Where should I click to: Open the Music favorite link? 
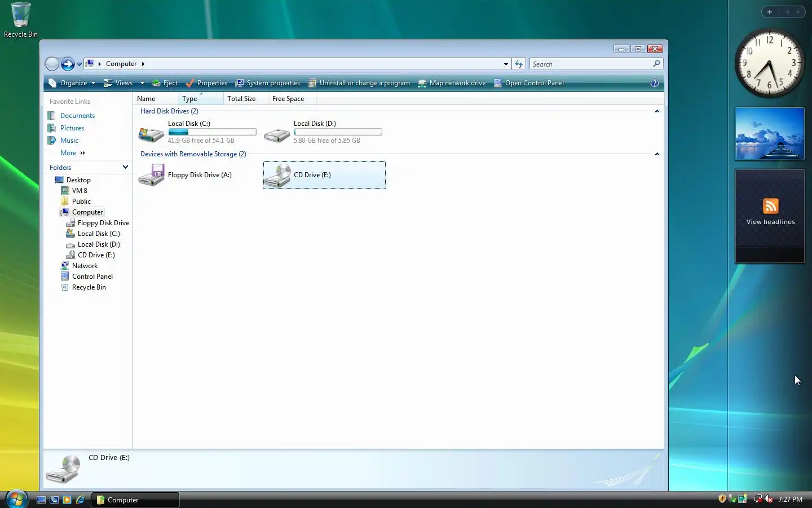pyautogui.click(x=69, y=141)
